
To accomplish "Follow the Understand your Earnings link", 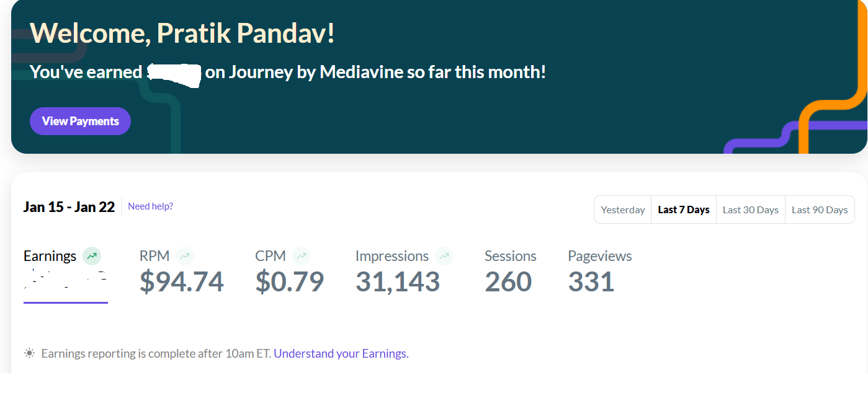I will pos(341,354).
